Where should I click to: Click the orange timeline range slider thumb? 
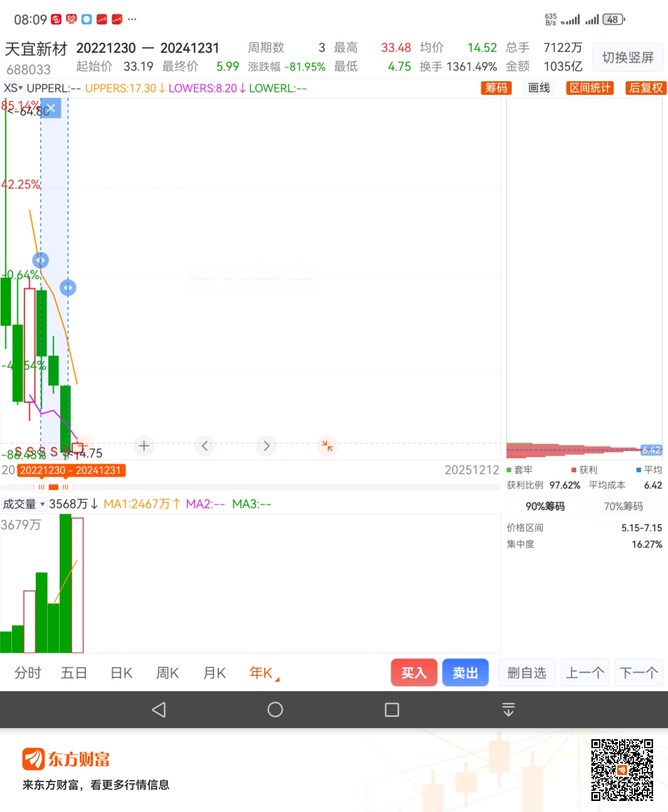[53, 487]
